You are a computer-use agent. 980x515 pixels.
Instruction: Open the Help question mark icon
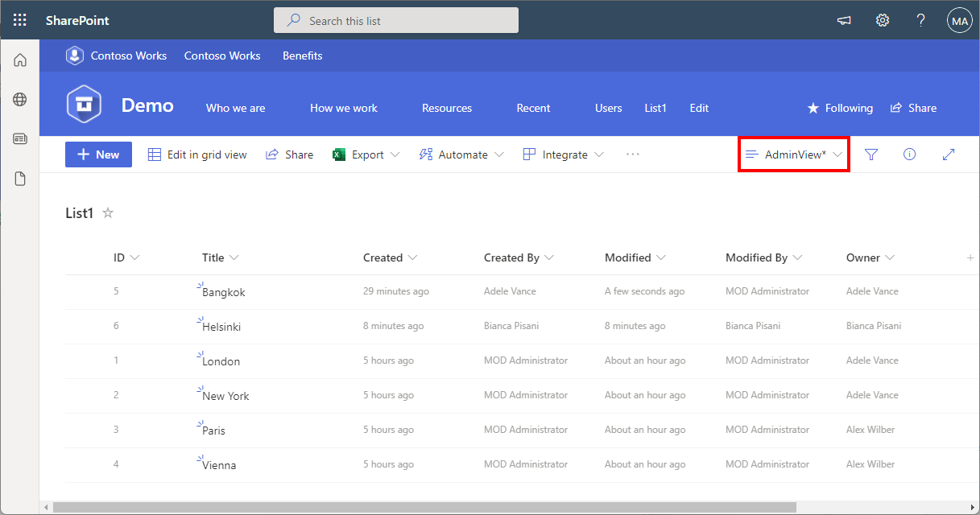(920, 21)
